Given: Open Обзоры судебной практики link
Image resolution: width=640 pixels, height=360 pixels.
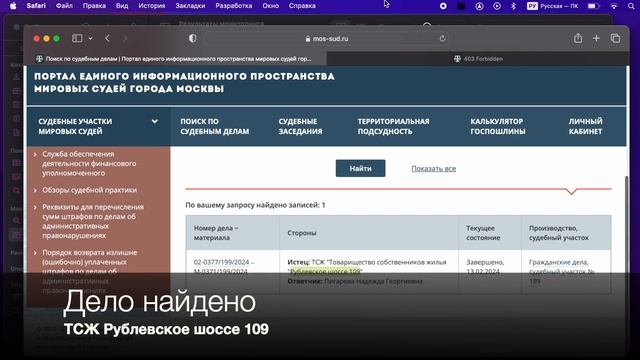Looking at the screenshot, I should pyautogui.click(x=90, y=190).
